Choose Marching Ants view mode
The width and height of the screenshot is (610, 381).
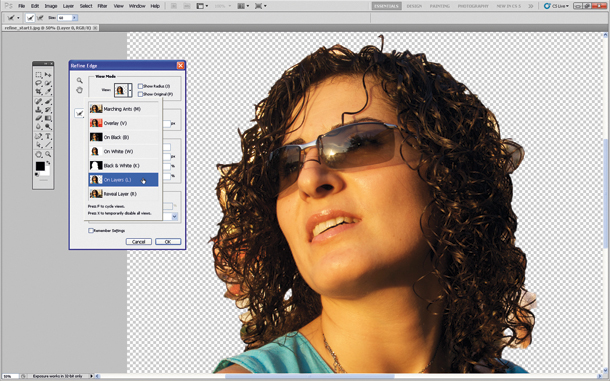(x=124, y=109)
